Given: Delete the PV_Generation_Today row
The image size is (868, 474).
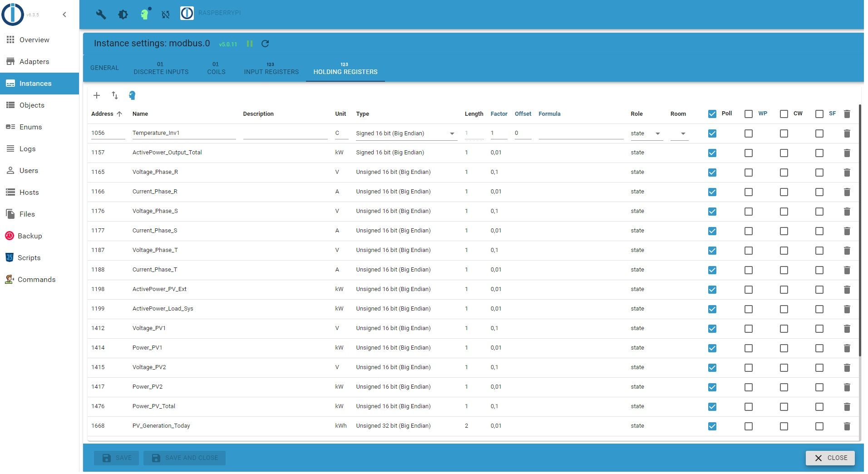Looking at the screenshot, I should coord(847,426).
